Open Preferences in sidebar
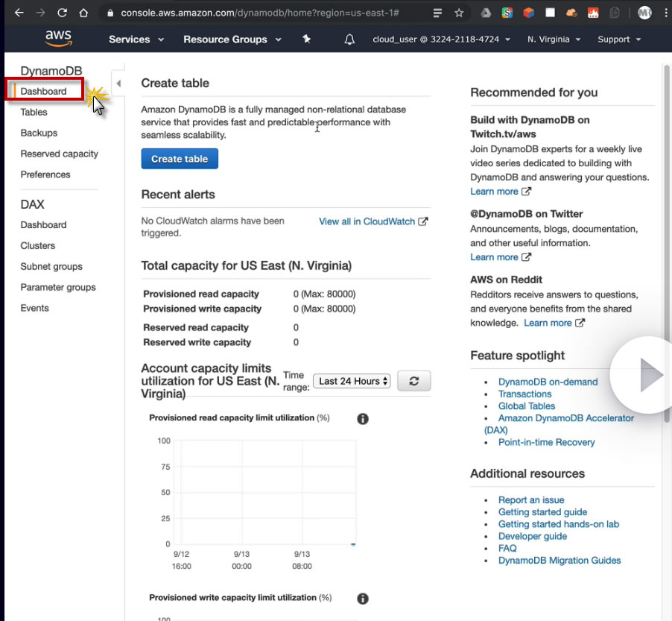This screenshot has height=621, width=672. point(45,174)
